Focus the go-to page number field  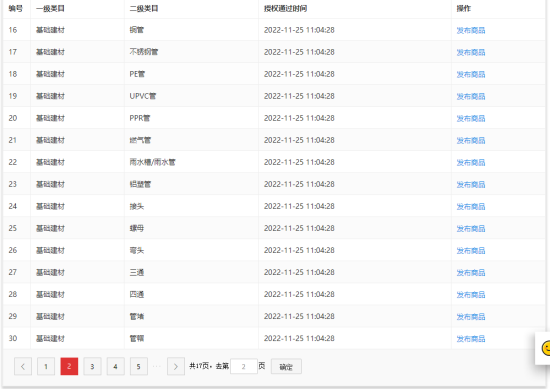pyautogui.click(x=243, y=367)
